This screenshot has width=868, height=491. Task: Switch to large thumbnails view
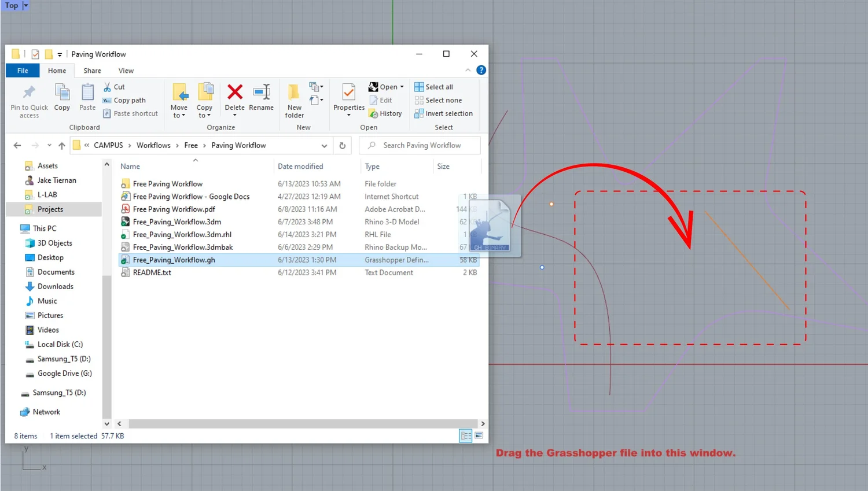[479, 435]
